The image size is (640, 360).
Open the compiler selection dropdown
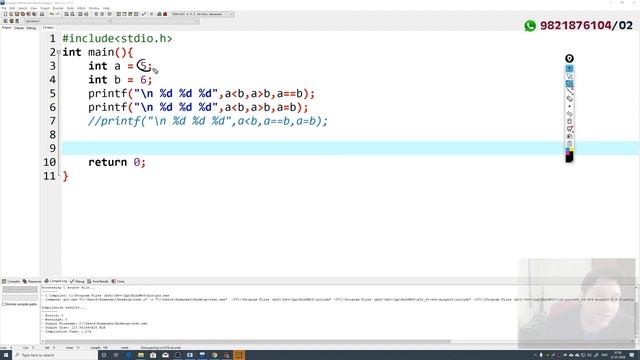(202, 14)
